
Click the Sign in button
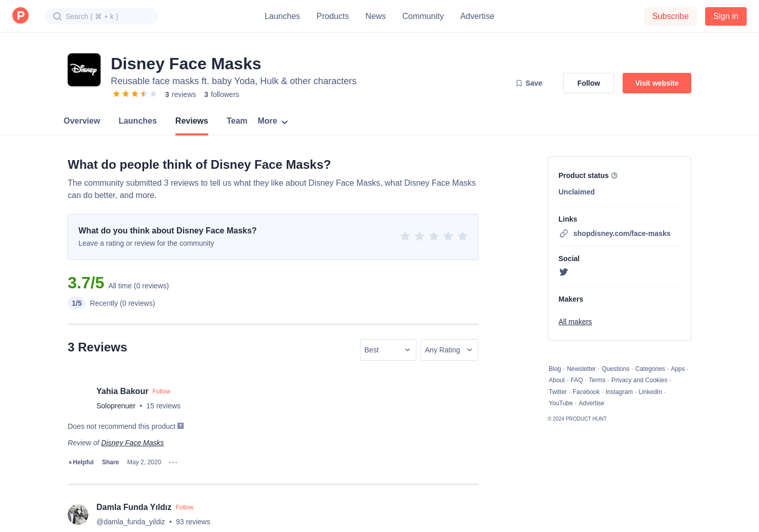pos(726,16)
